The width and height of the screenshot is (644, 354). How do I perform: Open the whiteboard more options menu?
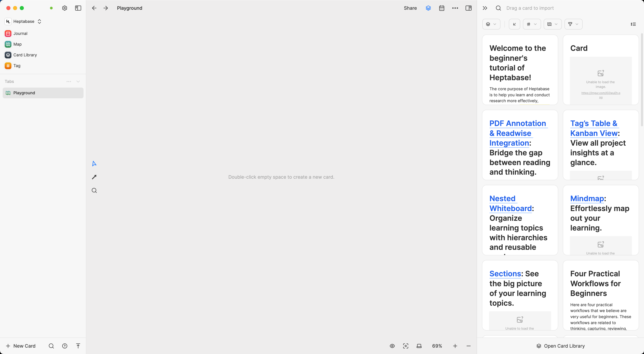(x=455, y=8)
